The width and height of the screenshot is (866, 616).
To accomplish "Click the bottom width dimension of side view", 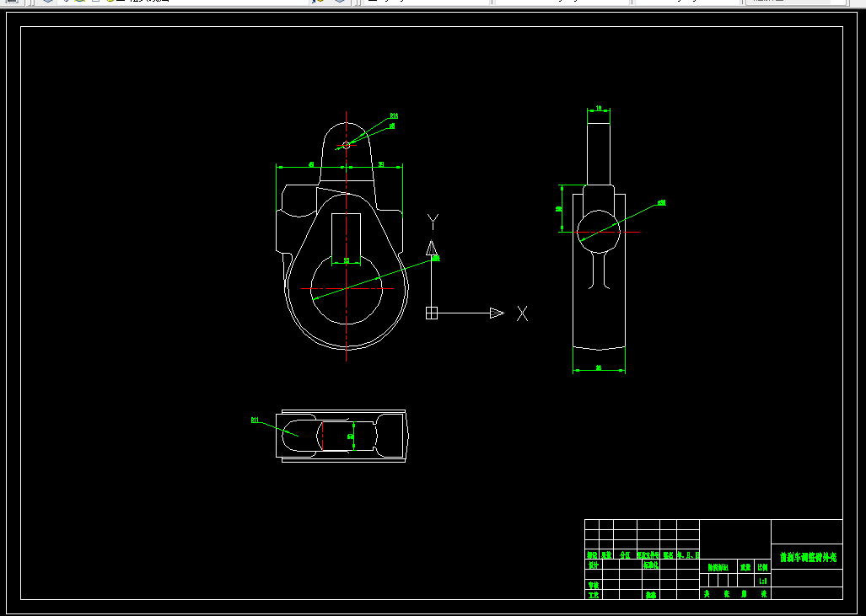I will click(599, 368).
